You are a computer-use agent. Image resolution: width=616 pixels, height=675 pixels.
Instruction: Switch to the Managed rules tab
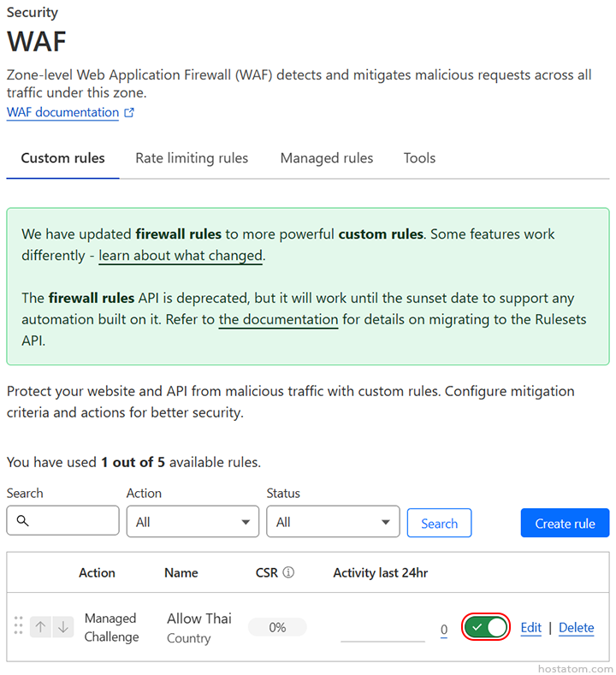click(327, 158)
